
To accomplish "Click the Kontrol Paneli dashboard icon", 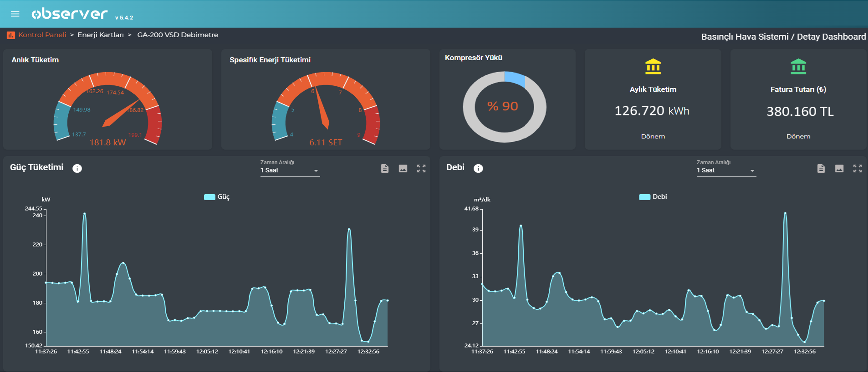I will click(x=11, y=35).
